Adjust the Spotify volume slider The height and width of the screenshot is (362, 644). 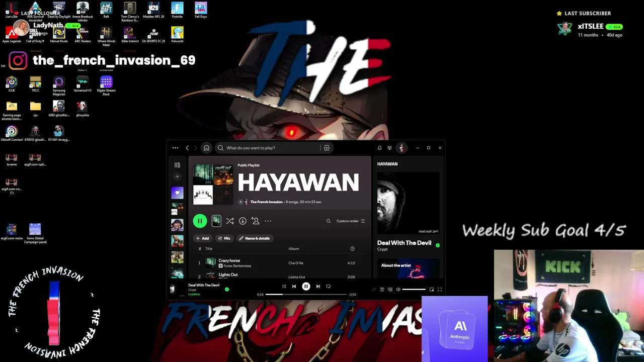pyautogui.click(x=414, y=289)
